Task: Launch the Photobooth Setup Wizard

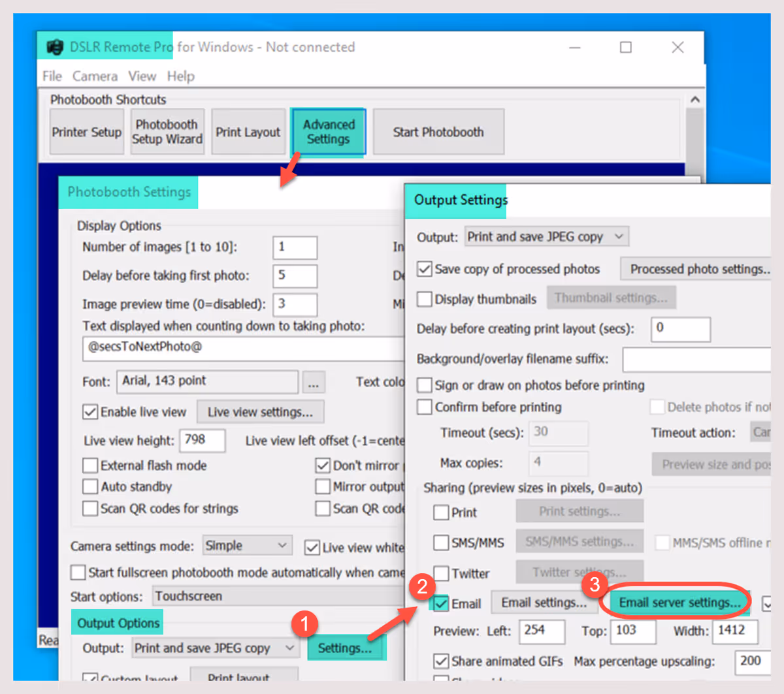Action: [167, 132]
